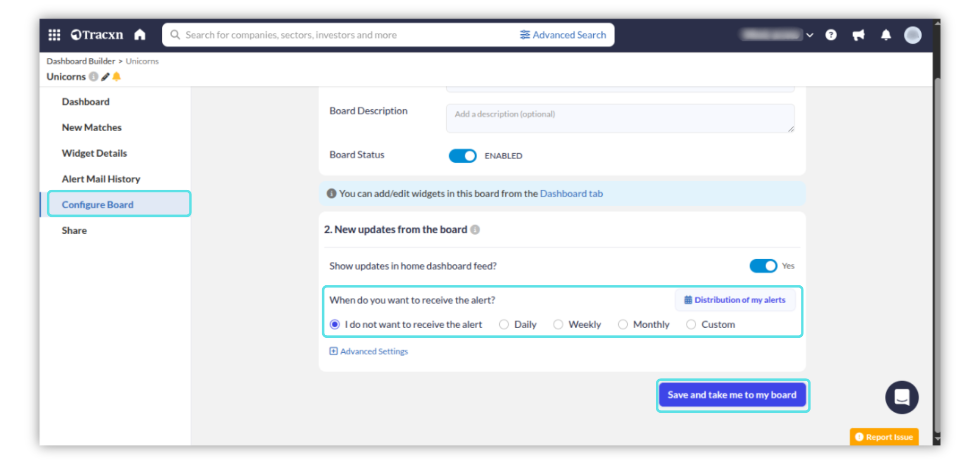This screenshot has height=468, width=980.
Task: Go to home via house icon
Action: 140,35
